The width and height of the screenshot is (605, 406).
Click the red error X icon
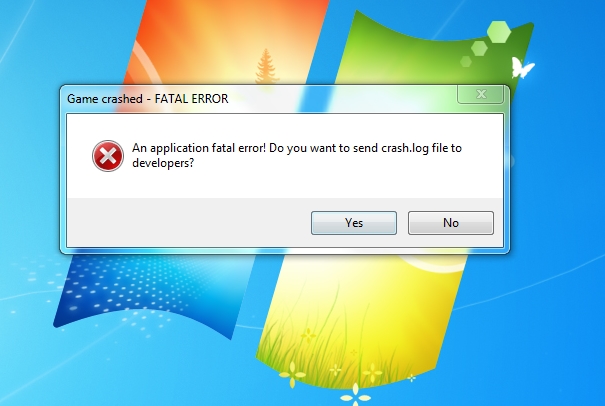pos(108,156)
